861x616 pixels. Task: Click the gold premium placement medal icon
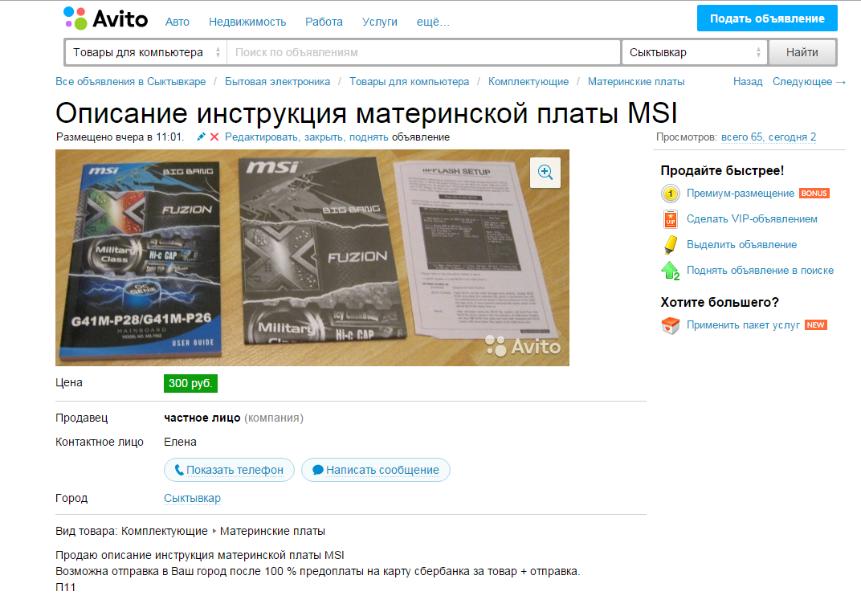(x=670, y=194)
